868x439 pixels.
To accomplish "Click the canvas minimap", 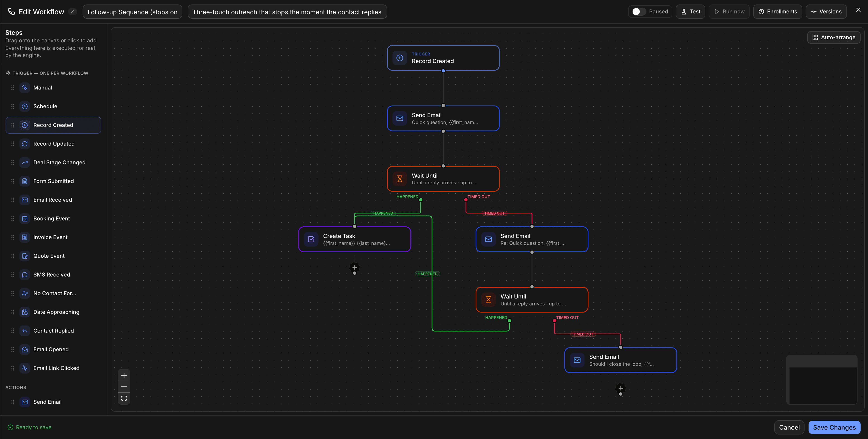I will [x=821, y=380].
